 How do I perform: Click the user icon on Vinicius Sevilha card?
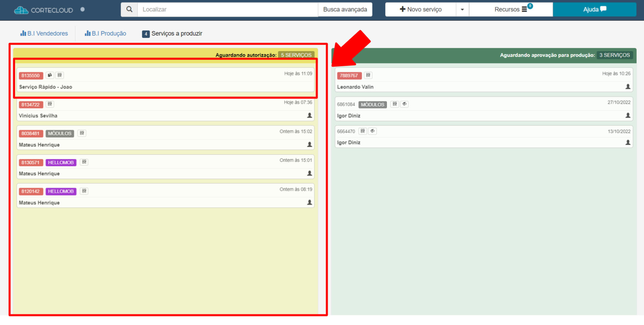click(309, 115)
